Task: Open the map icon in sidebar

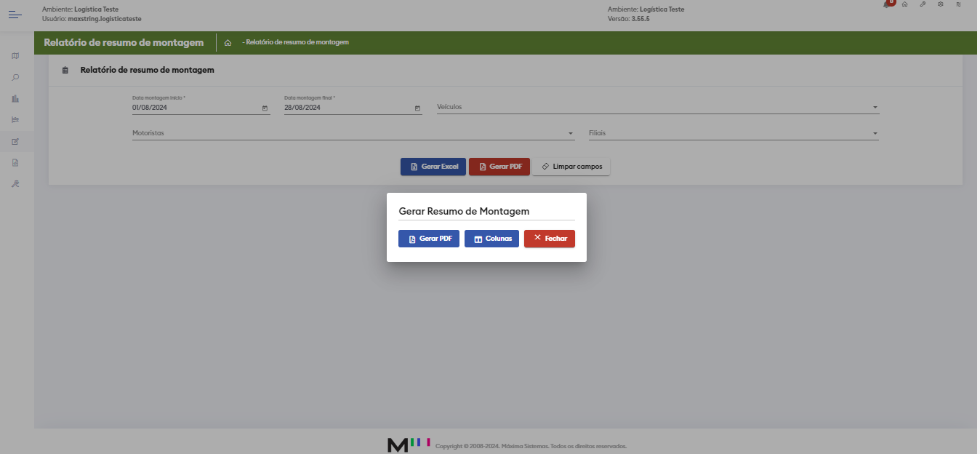Action: tap(15, 56)
